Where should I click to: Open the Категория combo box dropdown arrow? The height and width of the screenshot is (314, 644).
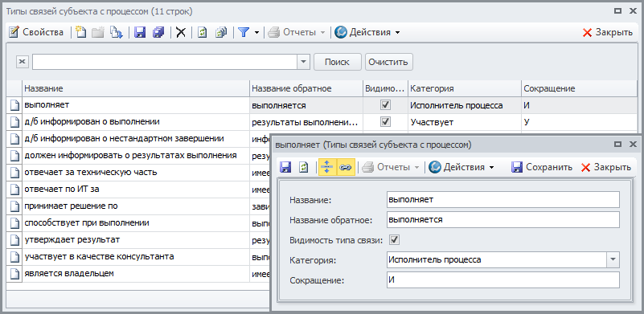pos(613,260)
